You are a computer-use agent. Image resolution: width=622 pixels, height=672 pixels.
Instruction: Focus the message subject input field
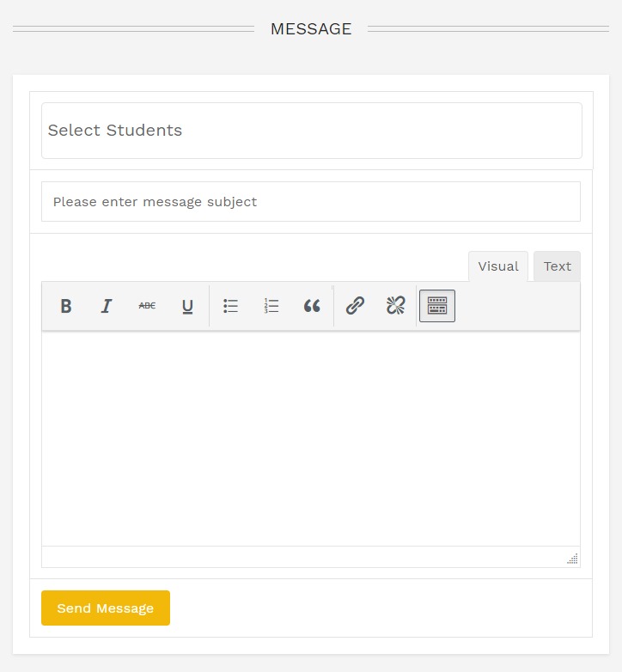coord(311,201)
